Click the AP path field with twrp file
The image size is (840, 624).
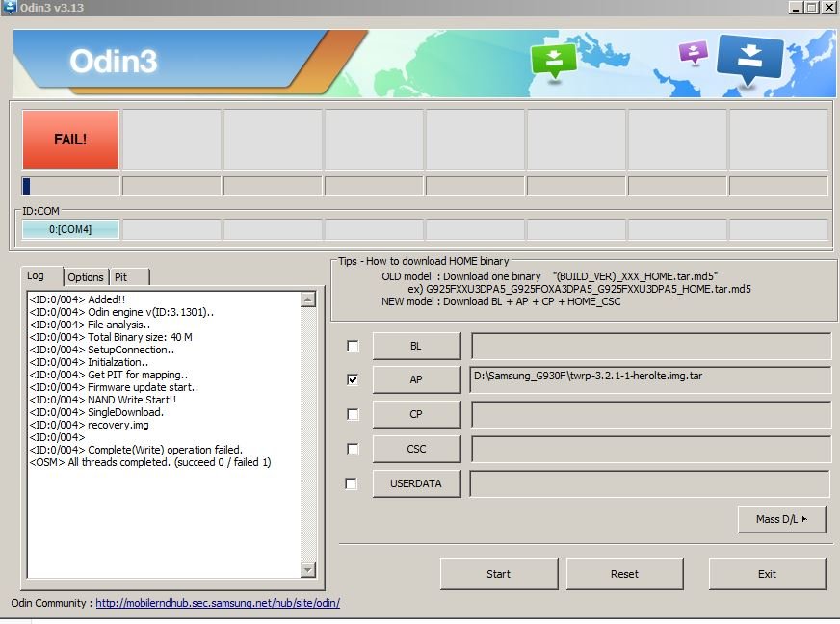point(651,379)
